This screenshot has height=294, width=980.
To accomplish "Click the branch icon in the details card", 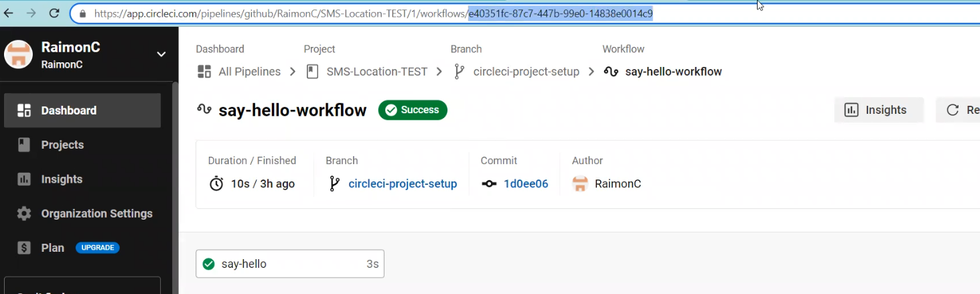I will coord(334,183).
